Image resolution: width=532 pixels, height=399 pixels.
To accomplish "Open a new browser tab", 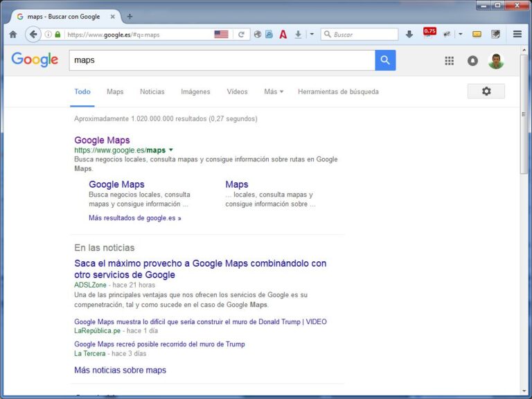I will pos(130,17).
